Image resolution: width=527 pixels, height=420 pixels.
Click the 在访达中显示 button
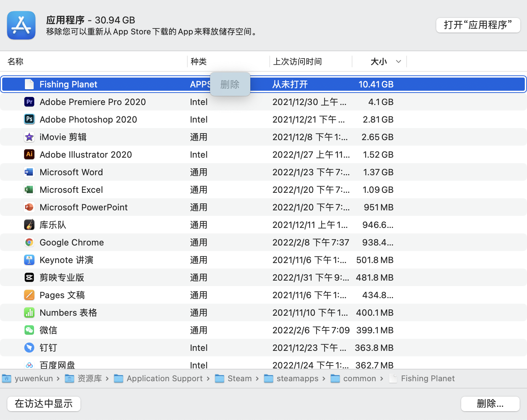click(x=44, y=404)
